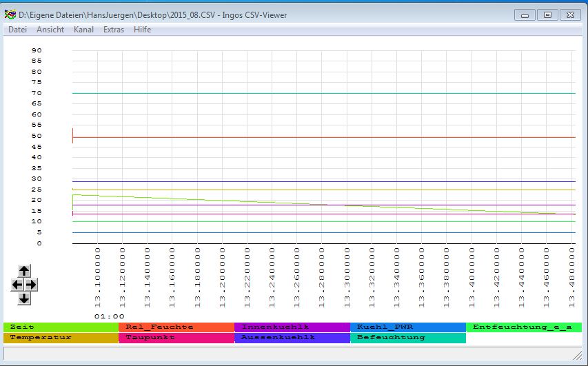
Task: Select the Zeit channel legend swatch
Action: coord(61,327)
